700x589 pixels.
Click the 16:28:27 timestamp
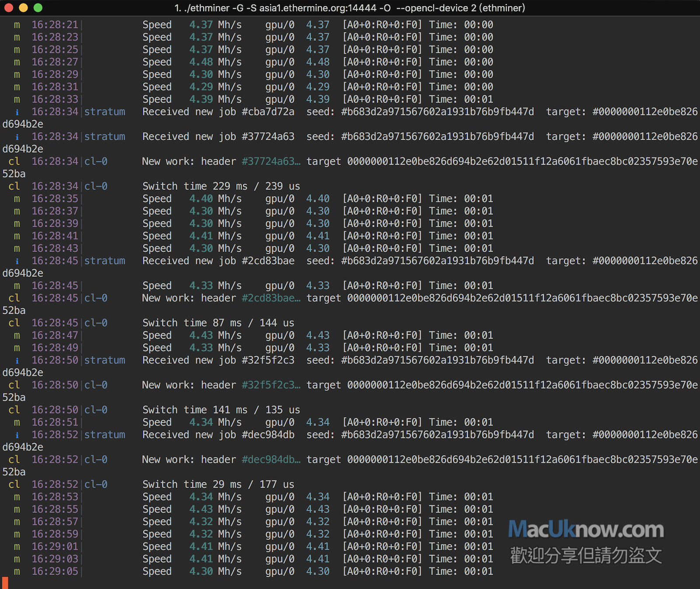tap(55, 62)
